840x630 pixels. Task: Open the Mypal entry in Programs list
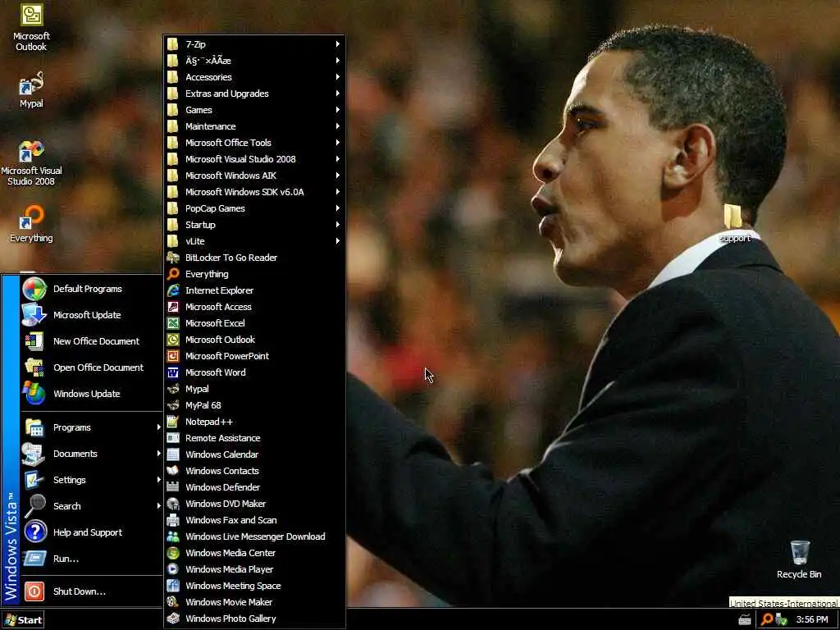254,389
